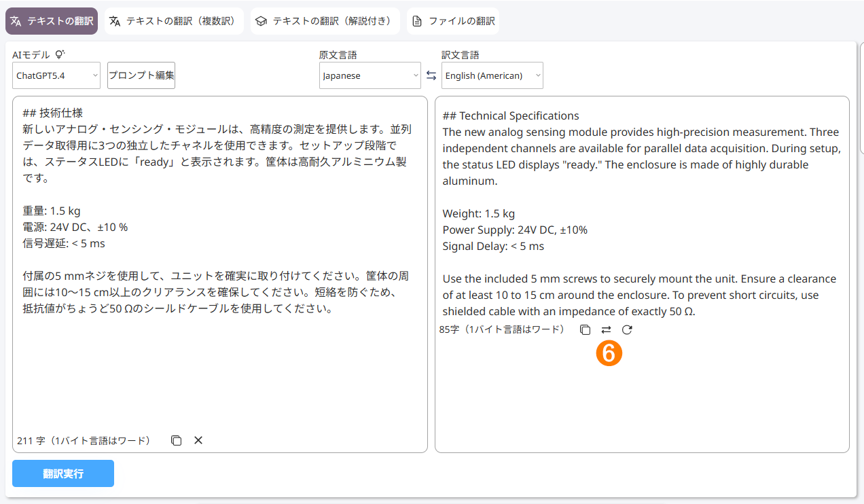Open the ファイルの翻訳 tab
This screenshot has height=504, width=864.
pyautogui.click(x=453, y=21)
